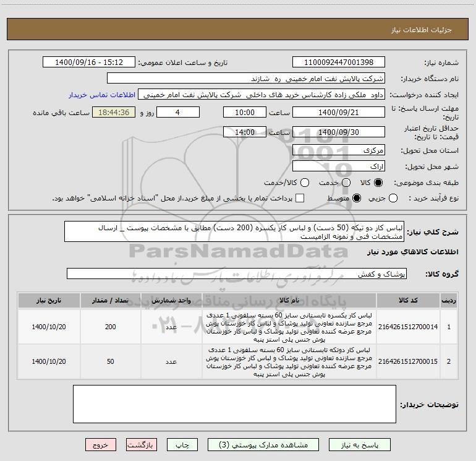Select the خدمت radio button
Screen dimensions: 476x461
346,183
